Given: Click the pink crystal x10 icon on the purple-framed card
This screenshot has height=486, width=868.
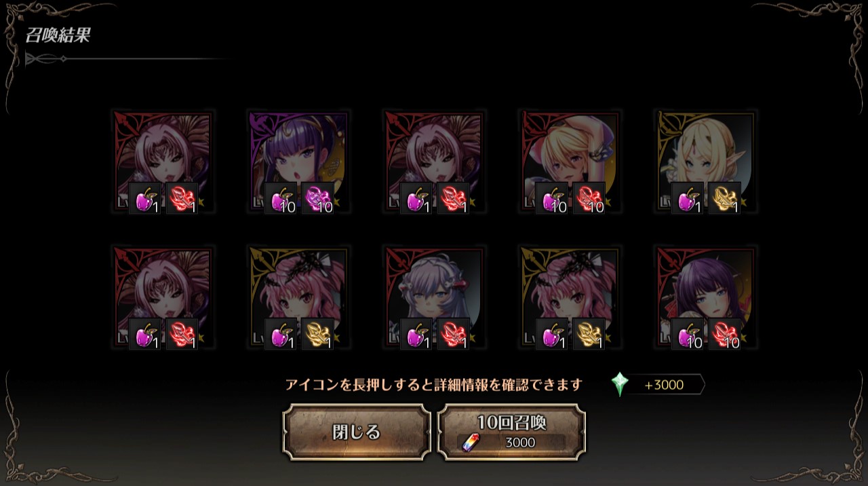Looking at the screenshot, I should tap(317, 198).
